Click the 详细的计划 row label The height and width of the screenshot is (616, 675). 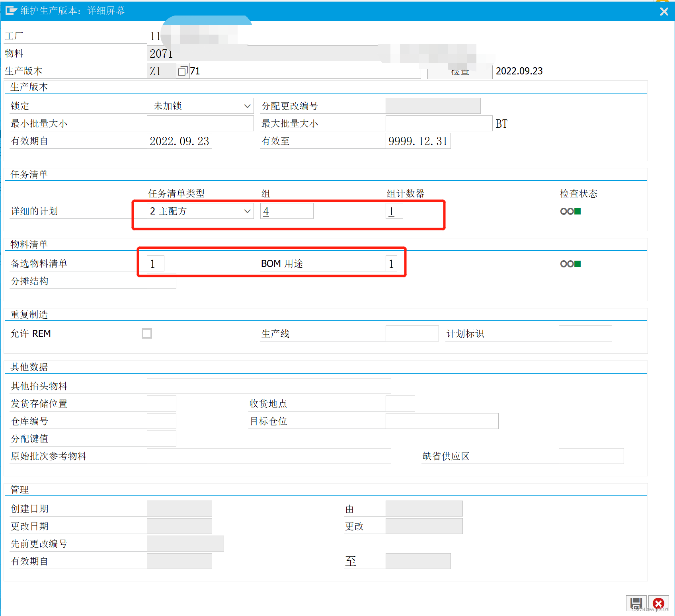(34, 211)
